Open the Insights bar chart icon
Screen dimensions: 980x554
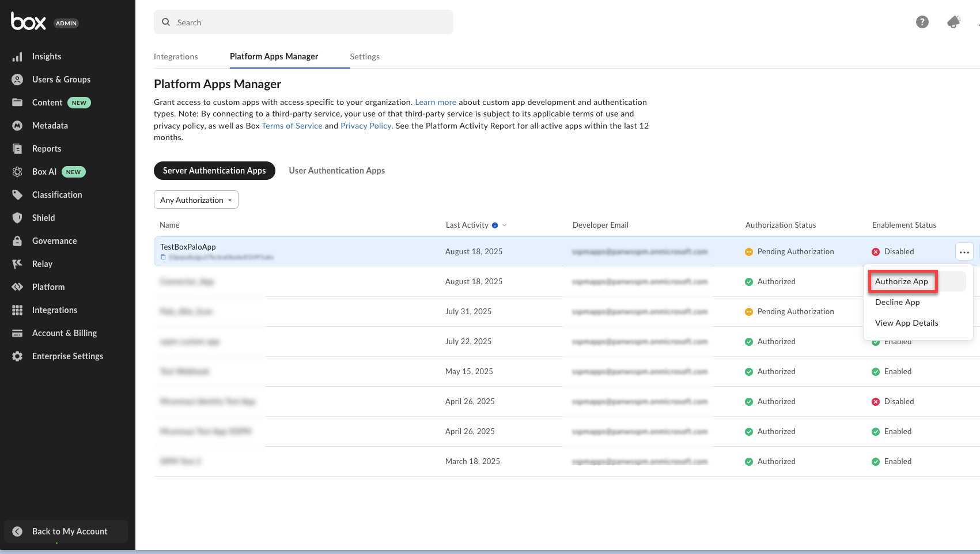(17, 56)
